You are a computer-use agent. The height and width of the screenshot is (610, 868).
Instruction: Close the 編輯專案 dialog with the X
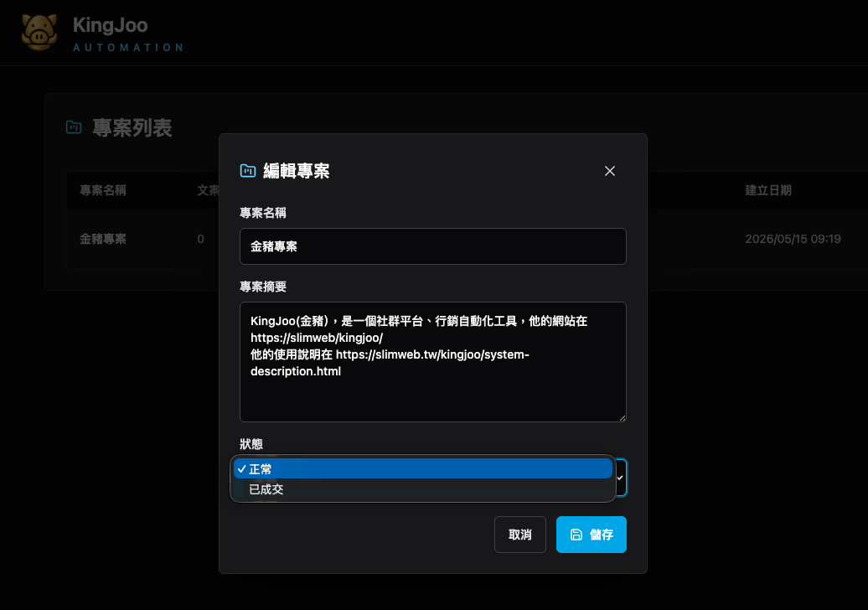(609, 171)
